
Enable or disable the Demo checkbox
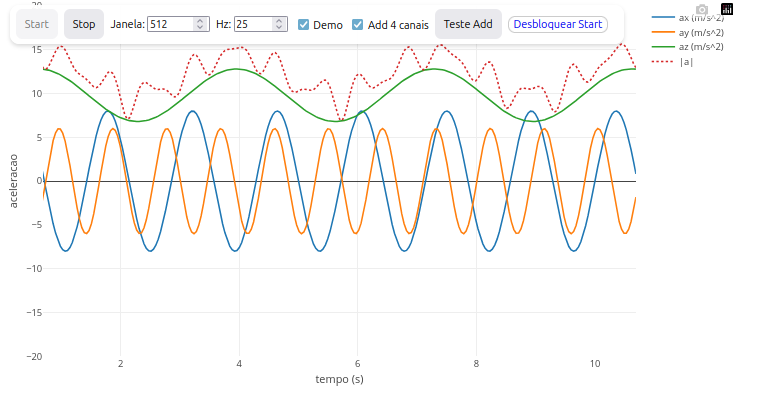pyautogui.click(x=304, y=24)
